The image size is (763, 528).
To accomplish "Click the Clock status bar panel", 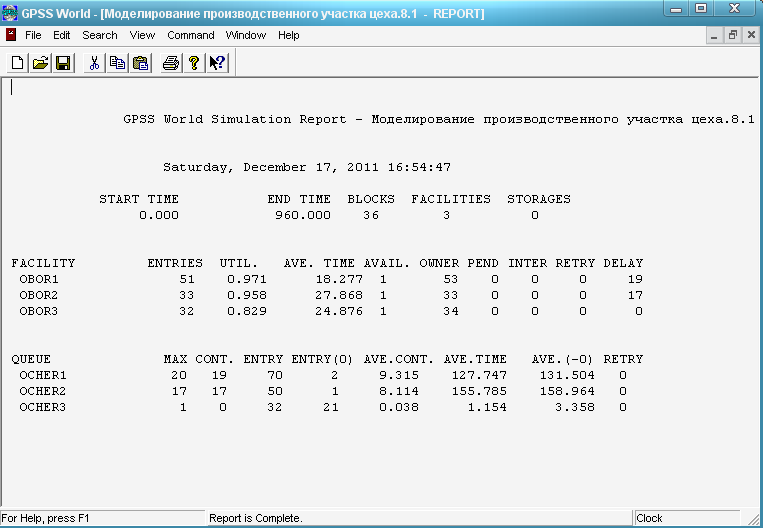I will pyautogui.click(x=687, y=518).
